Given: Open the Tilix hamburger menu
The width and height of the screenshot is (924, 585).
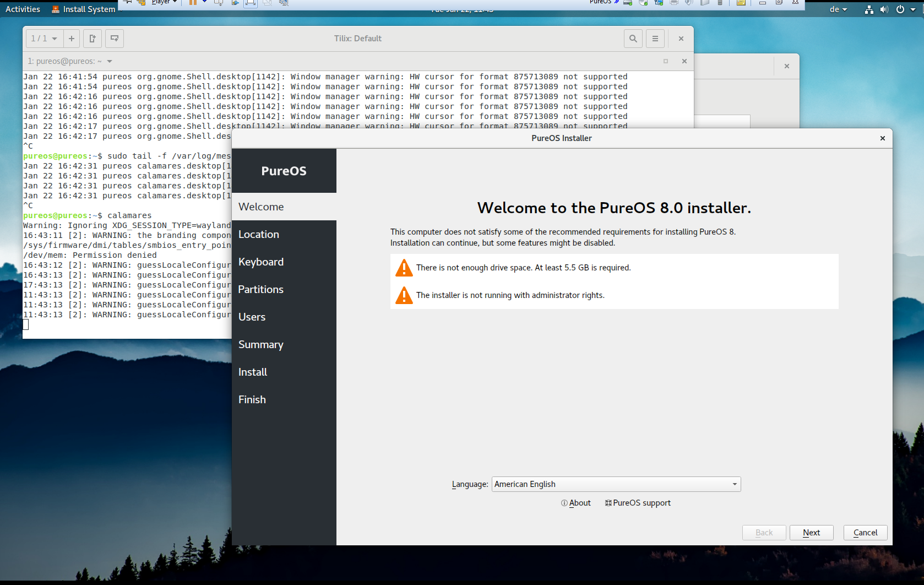Looking at the screenshot, I should (655, 39).
